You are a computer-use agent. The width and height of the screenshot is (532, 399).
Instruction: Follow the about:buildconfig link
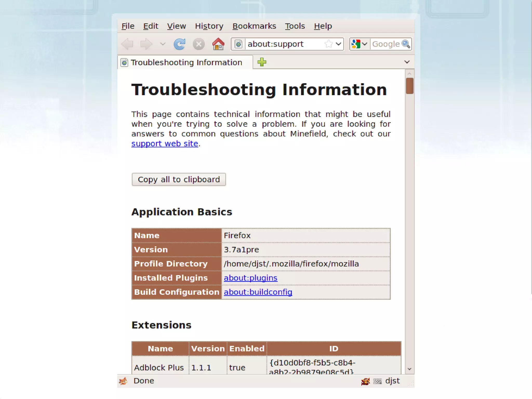point(258,292)
